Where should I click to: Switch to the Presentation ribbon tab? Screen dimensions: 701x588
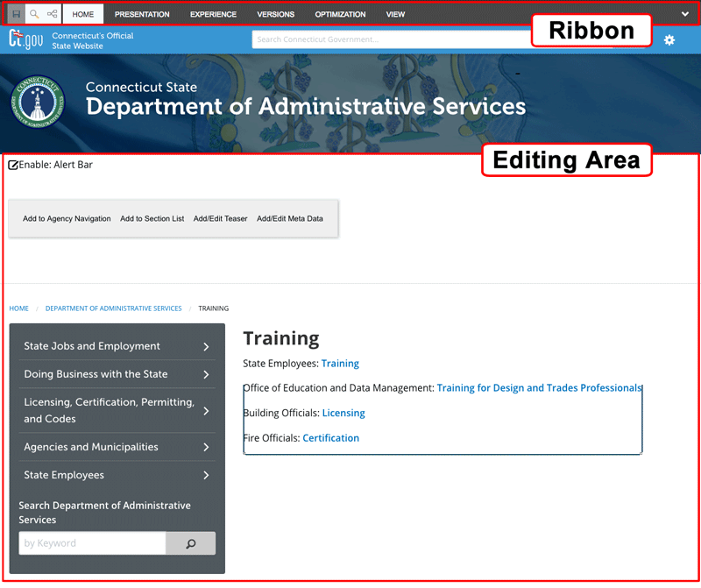tap(142, 15)
